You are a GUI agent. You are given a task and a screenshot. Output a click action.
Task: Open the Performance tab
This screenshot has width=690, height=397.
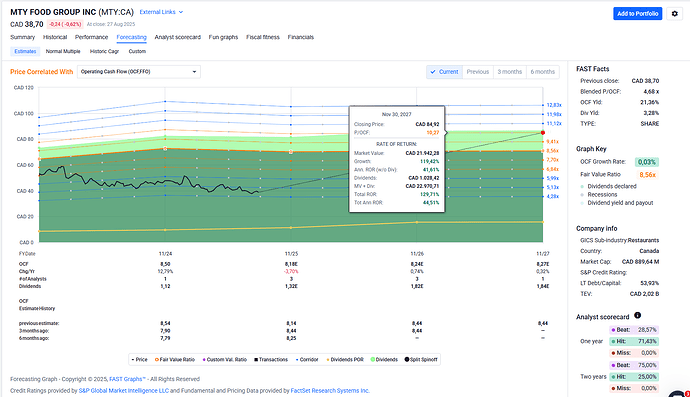tap(92, 37)
